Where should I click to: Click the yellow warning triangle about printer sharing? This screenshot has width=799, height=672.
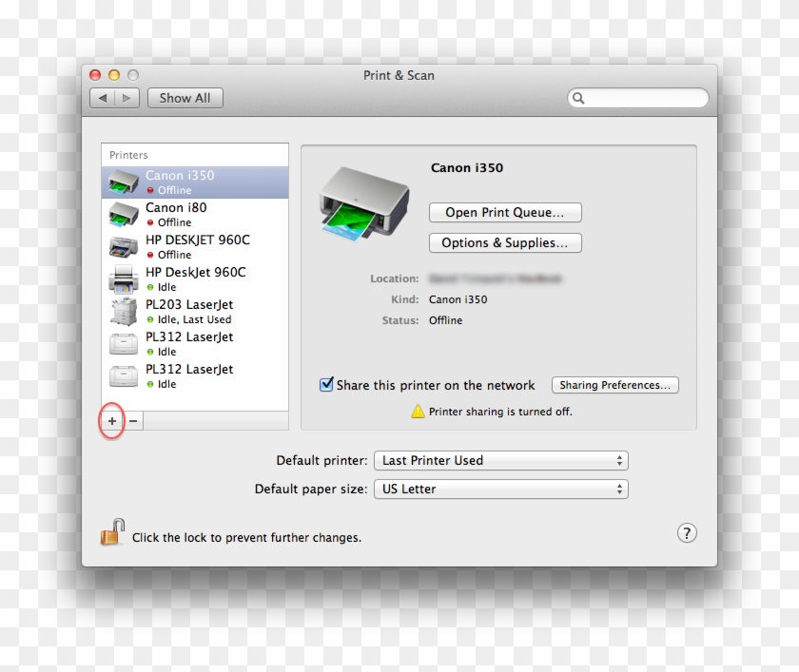pyautogui.click(x=419, y=412)
